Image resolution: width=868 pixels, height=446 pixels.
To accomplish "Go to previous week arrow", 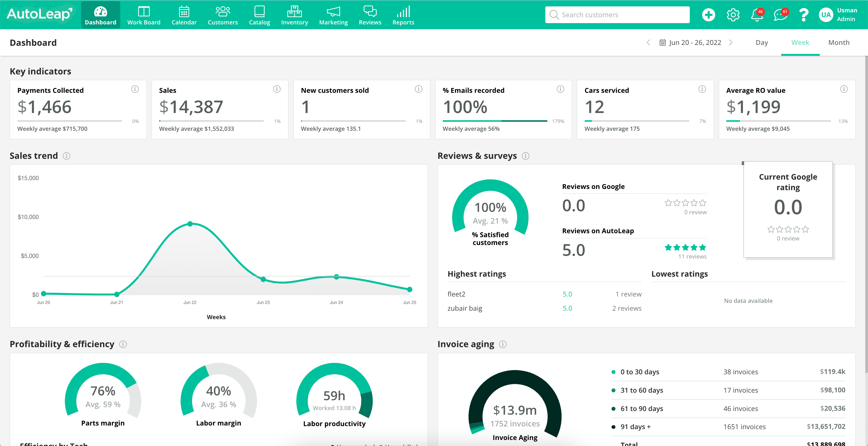I will pos(648,42).
